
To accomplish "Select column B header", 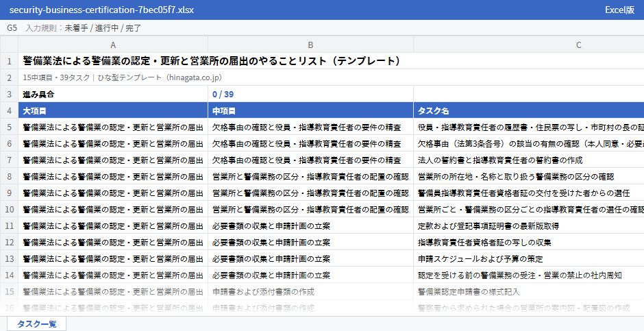I will point(310,45).
